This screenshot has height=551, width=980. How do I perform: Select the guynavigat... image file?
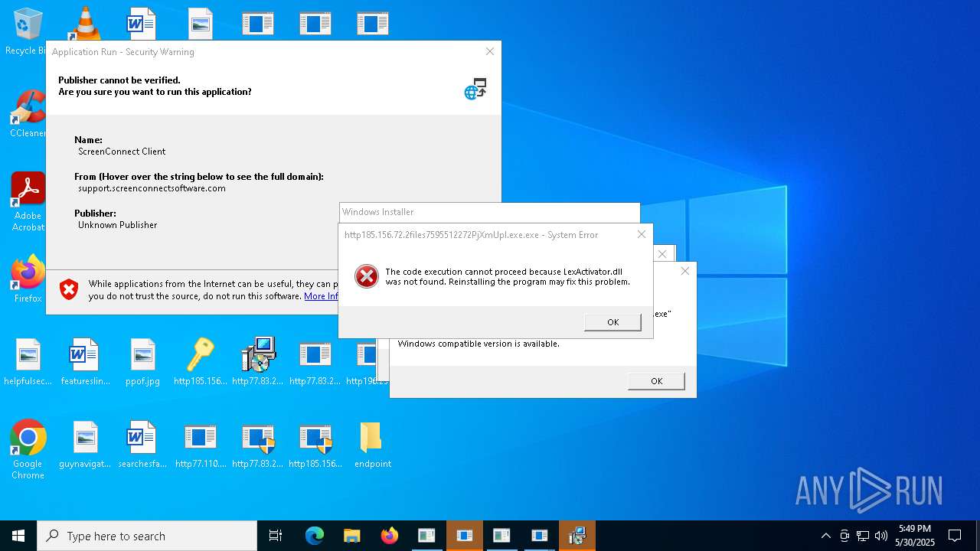click(x=85, y=445)
